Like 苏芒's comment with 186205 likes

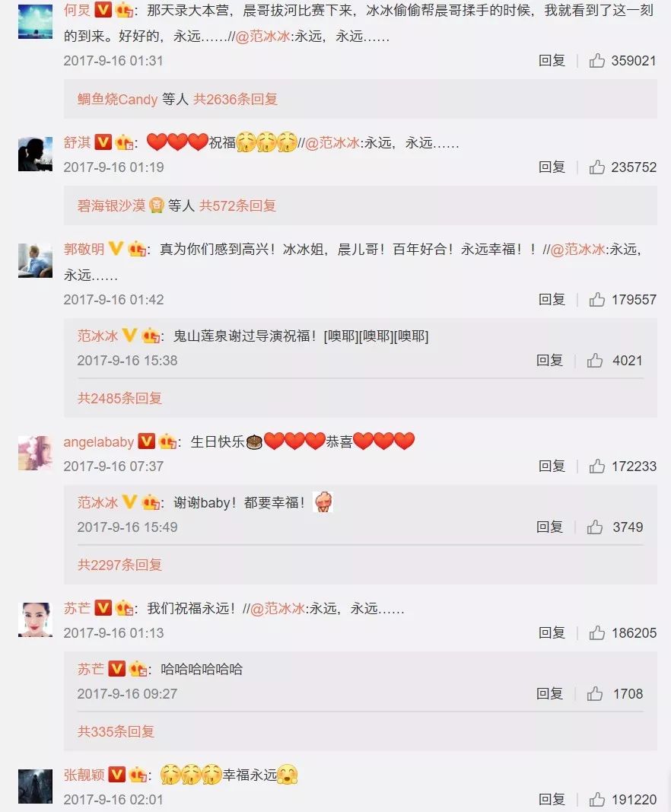point(597,633)
